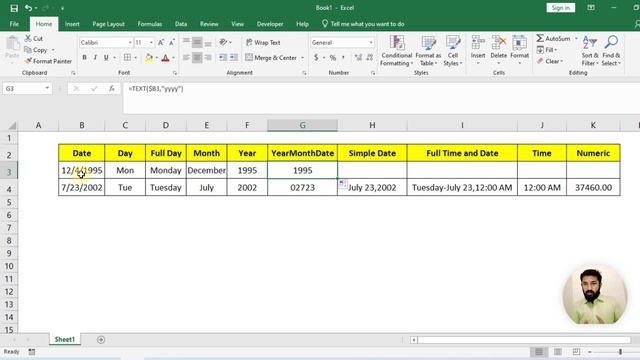Open Format as Table
Screen dimensions: 640x360
click(428, 51)
